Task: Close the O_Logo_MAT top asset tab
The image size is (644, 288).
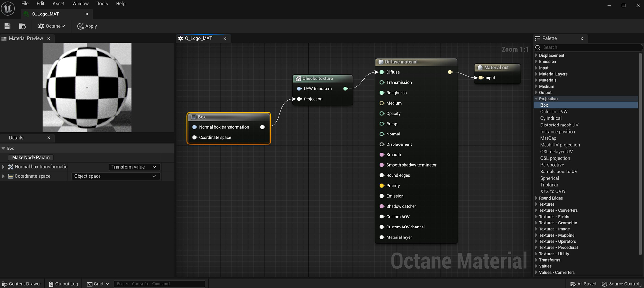Action: (x=87, y=14)
